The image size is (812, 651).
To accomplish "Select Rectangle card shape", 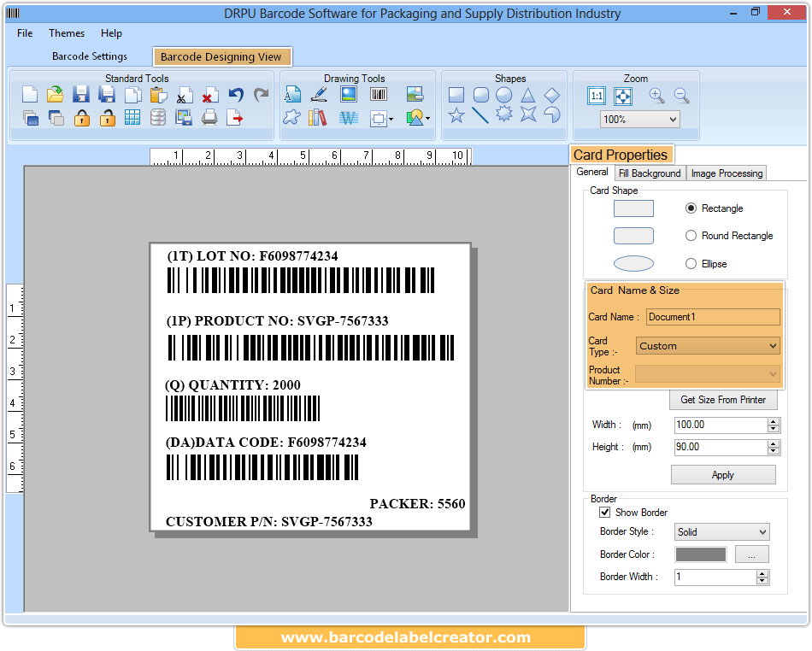I will point(691,208).
